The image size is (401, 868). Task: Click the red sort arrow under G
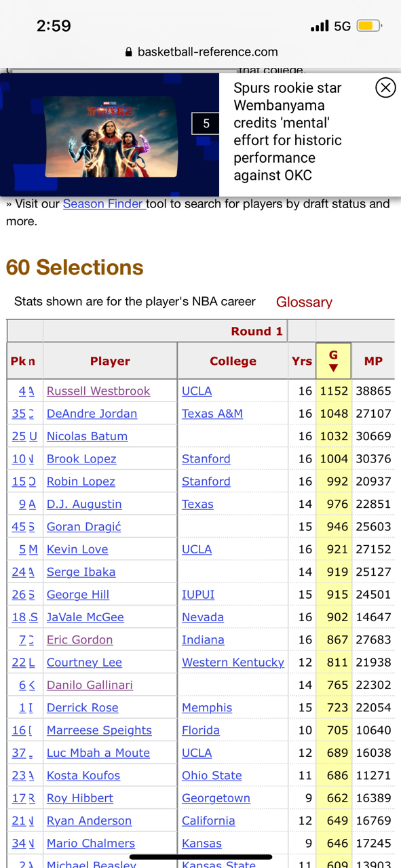pyautogui.click(x=333, y=368)
